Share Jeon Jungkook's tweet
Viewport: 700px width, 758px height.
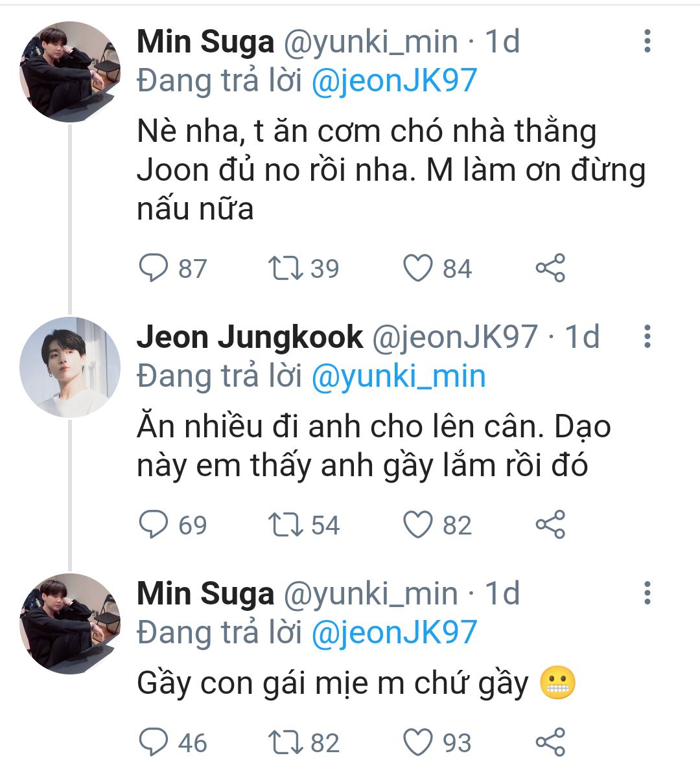pyautogui.click(x=550, y=525)
